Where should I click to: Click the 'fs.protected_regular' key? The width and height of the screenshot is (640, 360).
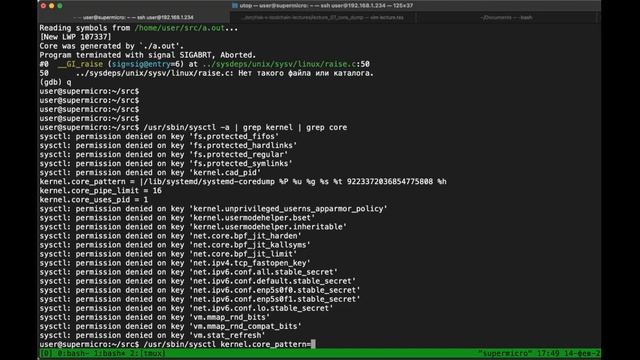tap(238, 155)
